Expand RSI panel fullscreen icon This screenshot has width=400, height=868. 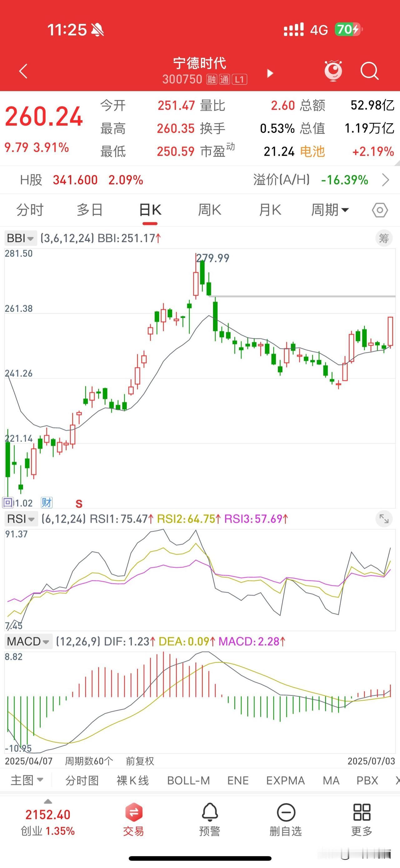pyautogui.click(x=384, y=518)
